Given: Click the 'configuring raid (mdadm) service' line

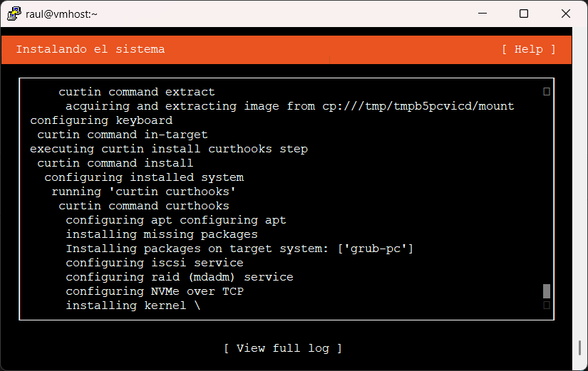Looking at the screenshot, I should tap(179, 277).
